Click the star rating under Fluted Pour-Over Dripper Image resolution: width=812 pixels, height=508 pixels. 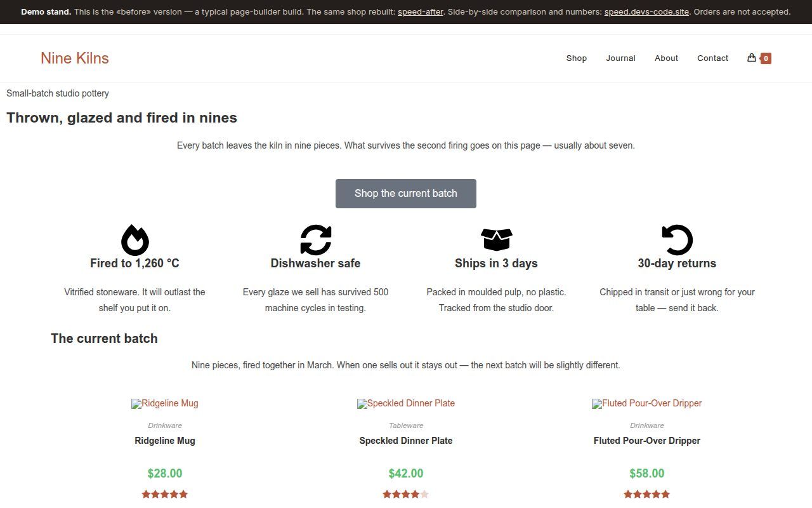point(647,494)
